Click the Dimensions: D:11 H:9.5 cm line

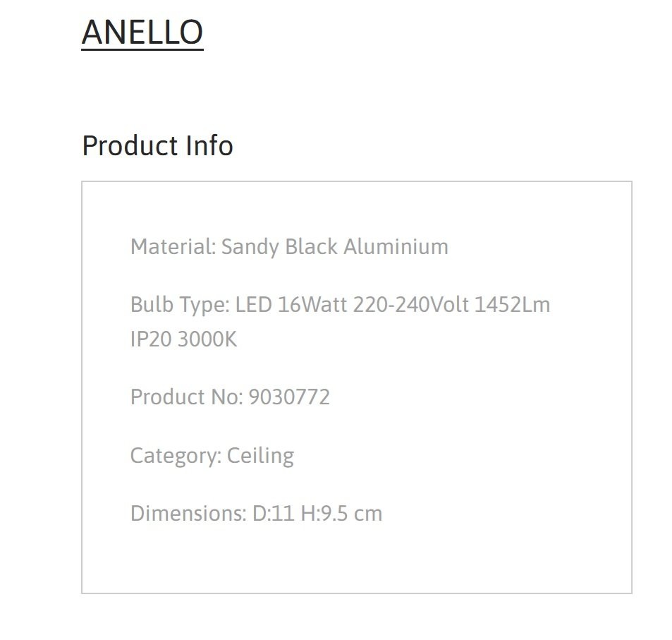256,514
